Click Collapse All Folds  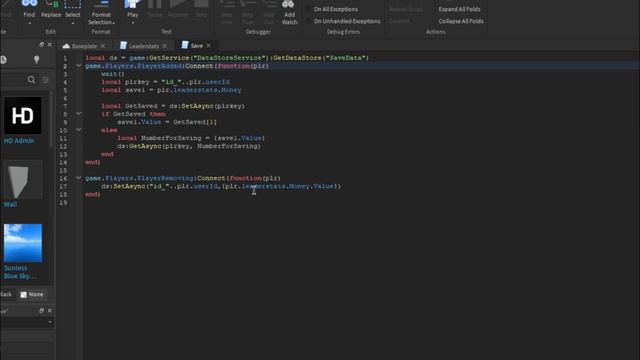(x=461, y=21)
